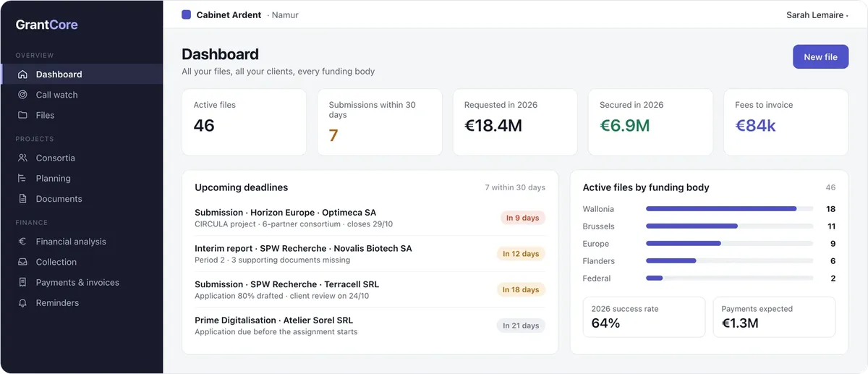Open the 2026 success rate card
868x374 pixels.
point(644,317)
